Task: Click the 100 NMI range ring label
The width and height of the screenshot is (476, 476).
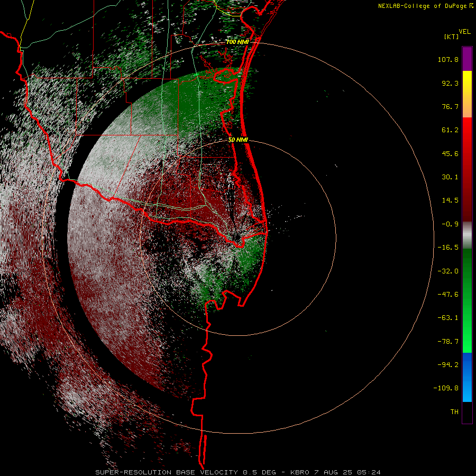Action: pyautogui.click(x=237, y=42)
